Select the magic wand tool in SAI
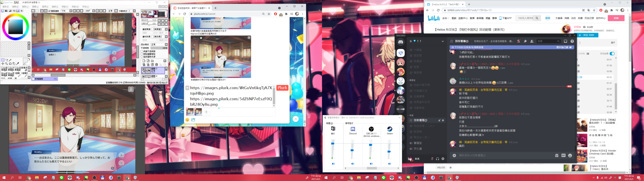Image resolution: width=644 pixels, height=181 pixels. (10, 60)
